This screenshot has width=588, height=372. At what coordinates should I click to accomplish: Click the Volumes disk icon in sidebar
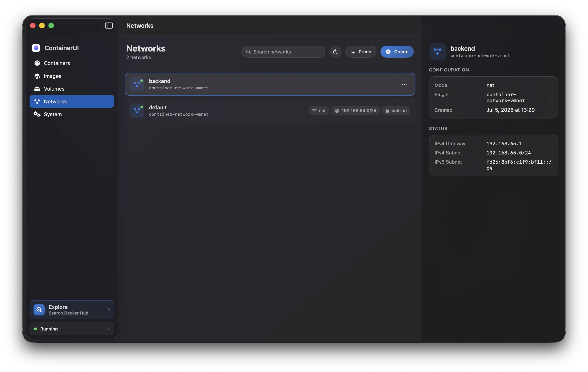[x=37, y=89]
